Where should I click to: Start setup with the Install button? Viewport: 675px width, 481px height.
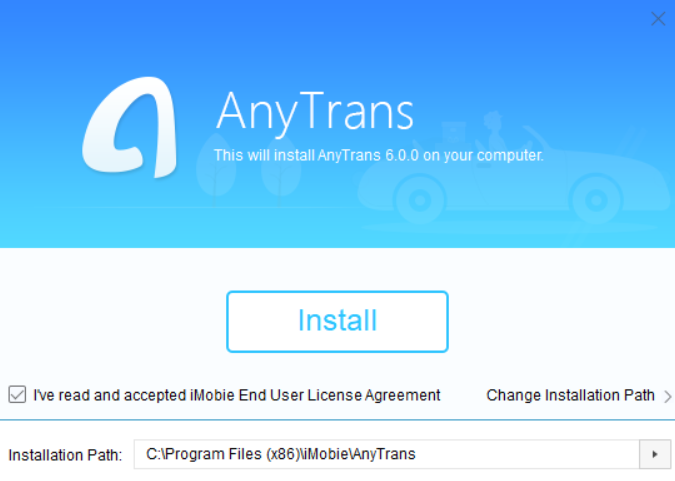click(x=337, y=321)
